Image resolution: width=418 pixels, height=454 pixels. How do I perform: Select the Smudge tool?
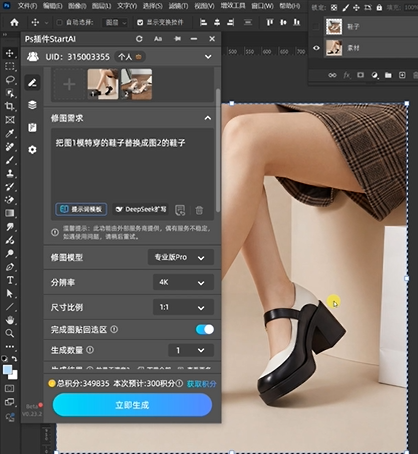tap(10, 227)
